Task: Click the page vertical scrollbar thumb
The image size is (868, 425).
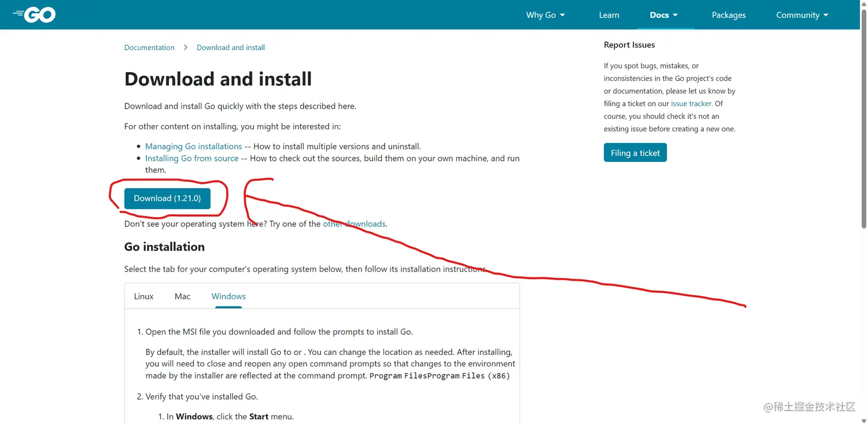Action: pos(863,119)
